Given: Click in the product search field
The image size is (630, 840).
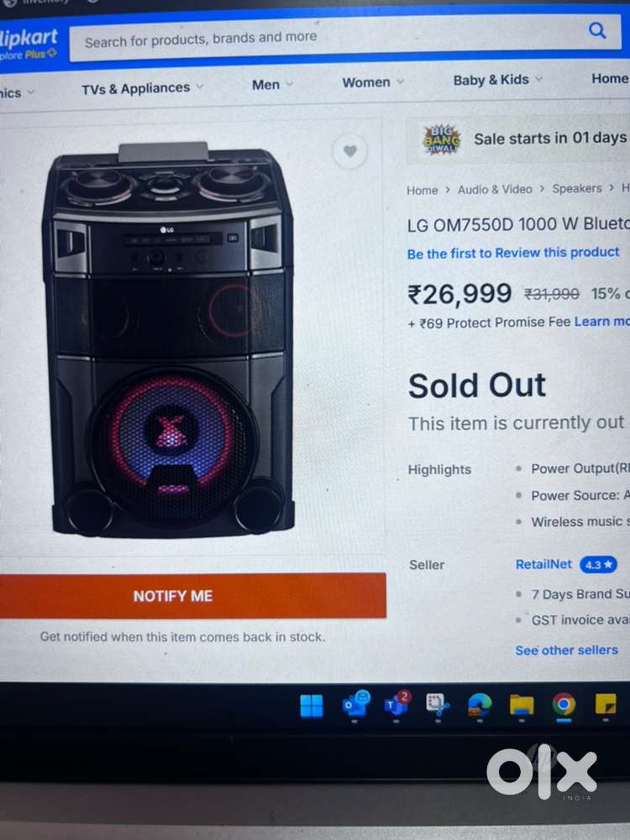Looking at the screenshot, I should pos(327,38).
